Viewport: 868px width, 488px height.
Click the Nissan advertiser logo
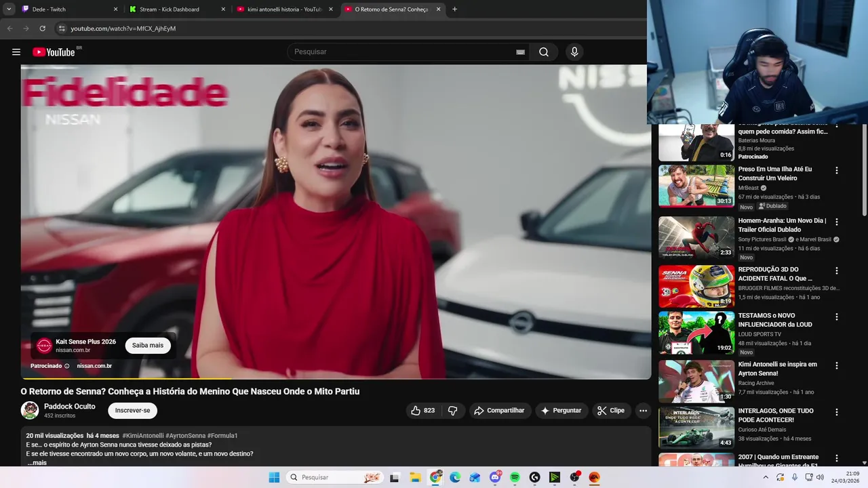44,346
